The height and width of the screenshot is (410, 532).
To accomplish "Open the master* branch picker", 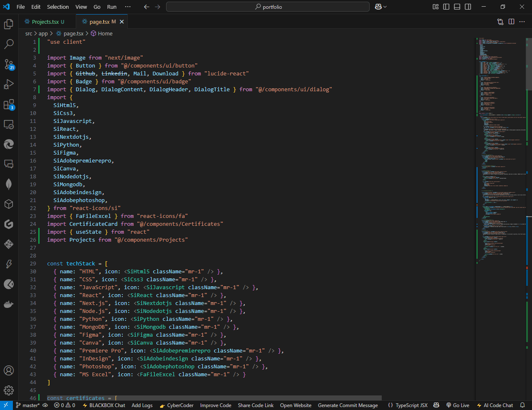I will pos(27,405).
